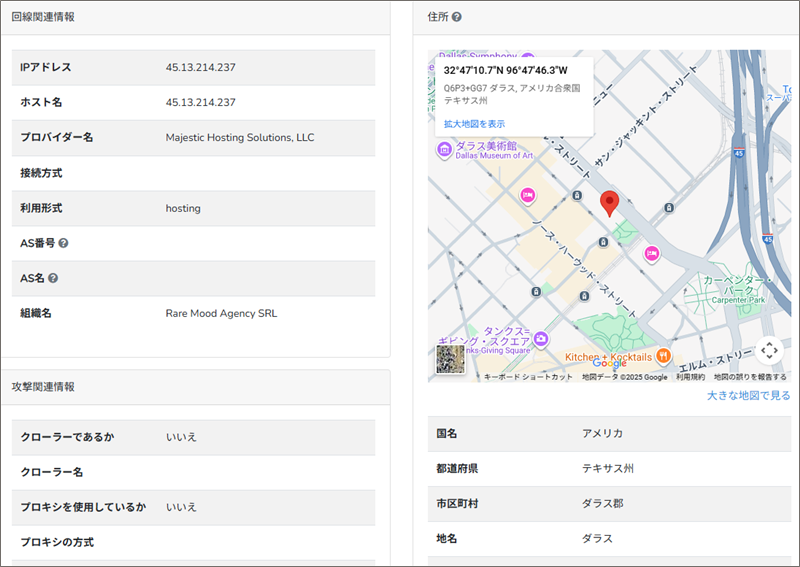Open キーボード ショートカット on map
Screen dimensions: 800x567
(528, 377)
